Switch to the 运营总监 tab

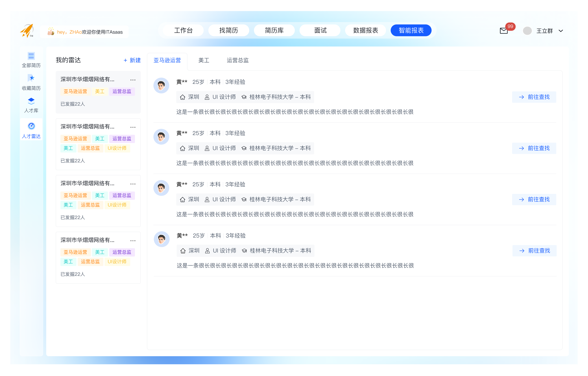pos(238,60)
